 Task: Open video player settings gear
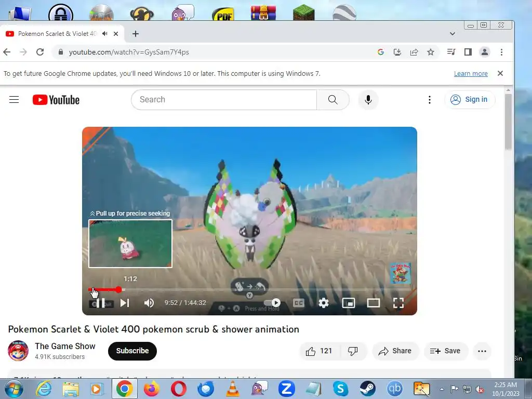323,303
